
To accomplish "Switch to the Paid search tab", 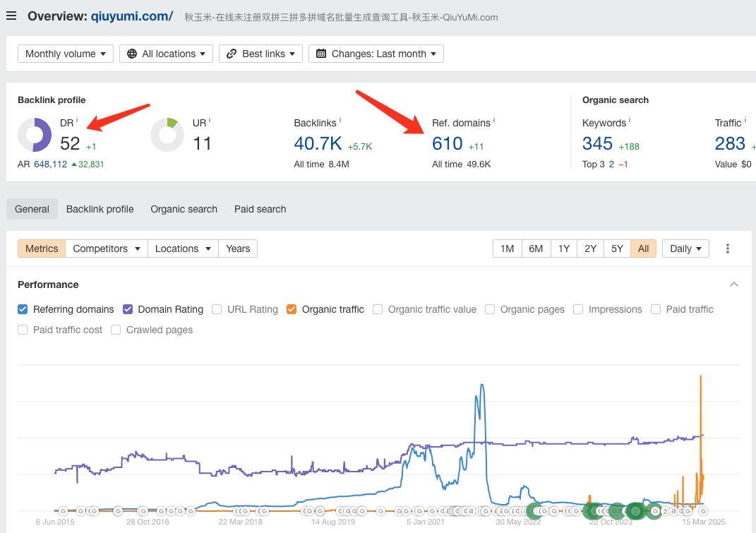I will pyautogui.click(x=260, y=209).
